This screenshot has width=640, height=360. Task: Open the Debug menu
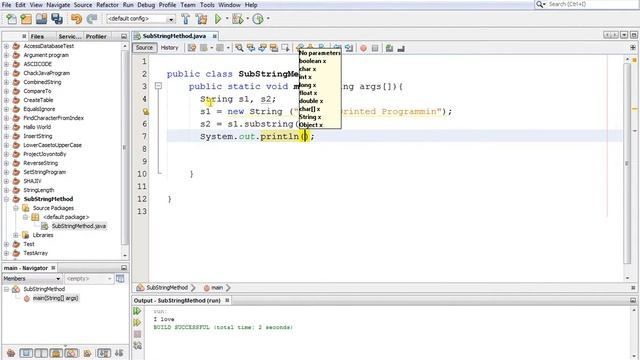click(146, 5)
